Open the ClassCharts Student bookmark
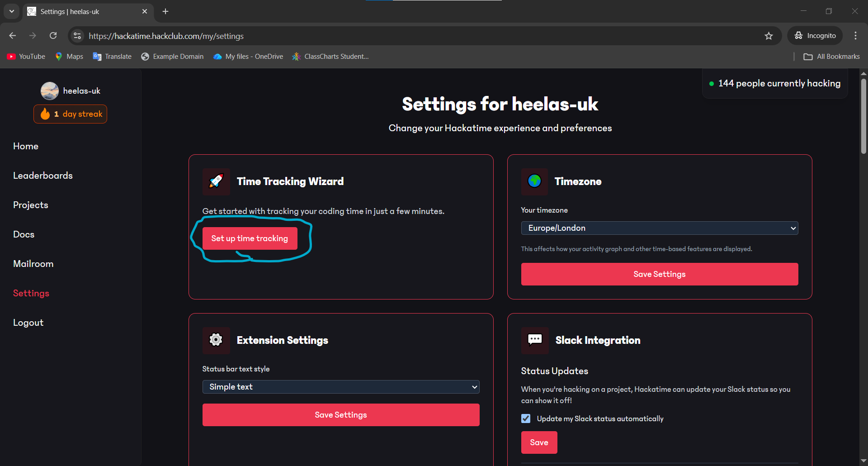Screen dimensions: 868x466 330,56
